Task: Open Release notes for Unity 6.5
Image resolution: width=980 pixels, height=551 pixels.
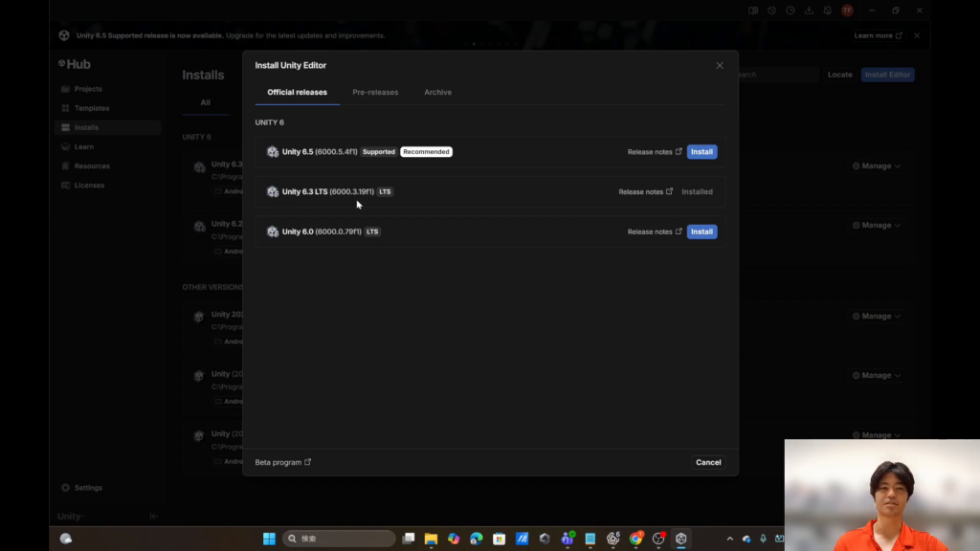Action: pyautogui.click(x=655, y=152)
